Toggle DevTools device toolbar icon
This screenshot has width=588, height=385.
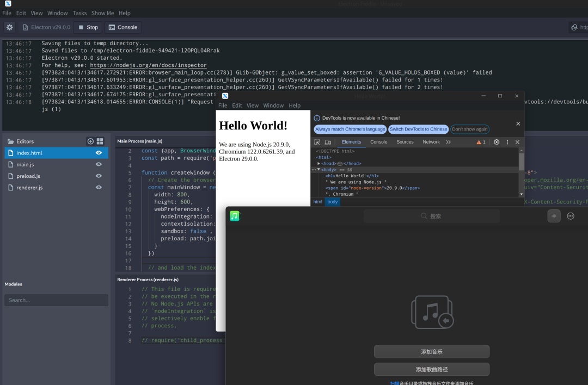pos(328,142)
